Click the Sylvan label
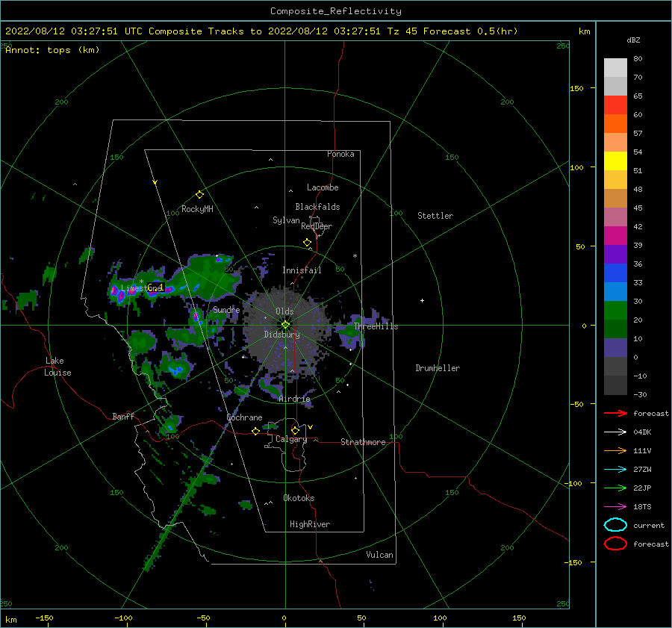 tap(286, 220)
